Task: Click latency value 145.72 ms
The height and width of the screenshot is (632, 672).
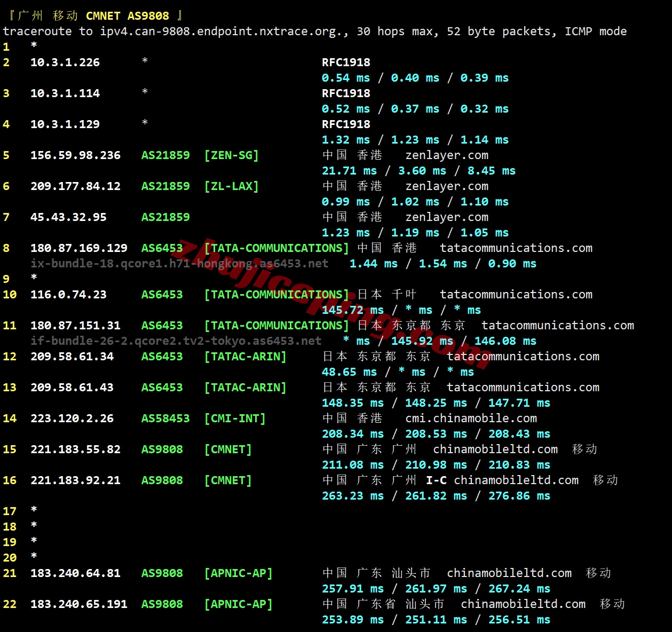Action: pos(353,310)
